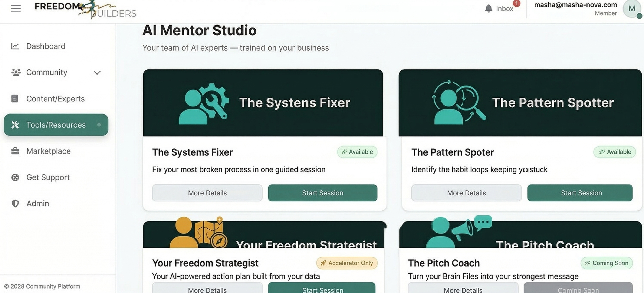Click the Get Support lifesaver icon
Image resolution: width=644 pixels, height=293 pixels.
tap(15, 177)
